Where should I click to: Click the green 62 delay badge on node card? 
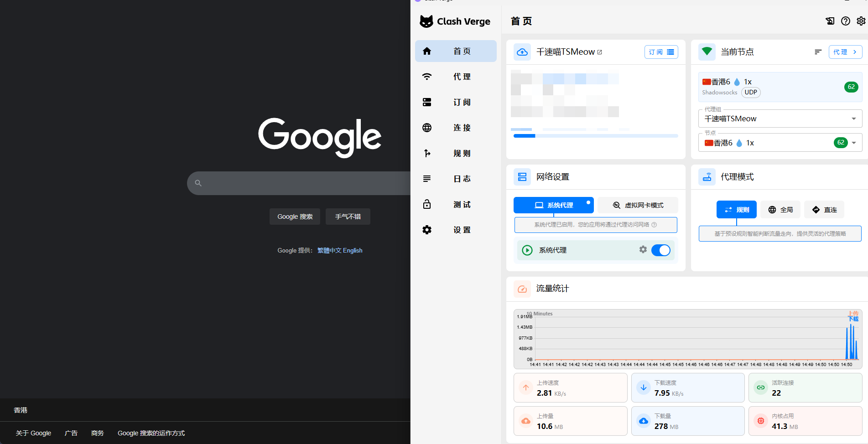coord(851,87)
